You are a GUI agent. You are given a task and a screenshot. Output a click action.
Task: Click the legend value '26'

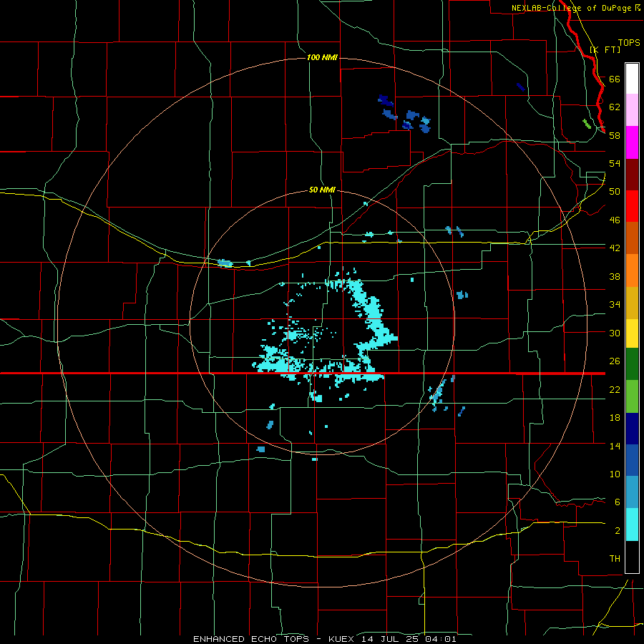coord(615,361)
